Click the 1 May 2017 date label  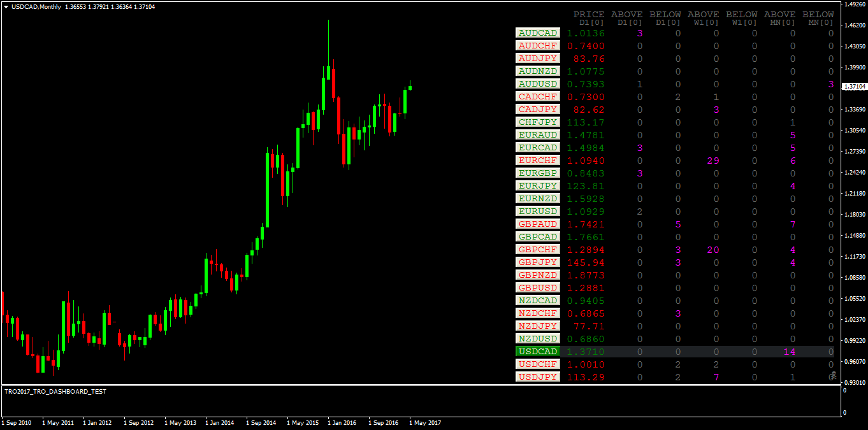(424, 422)
